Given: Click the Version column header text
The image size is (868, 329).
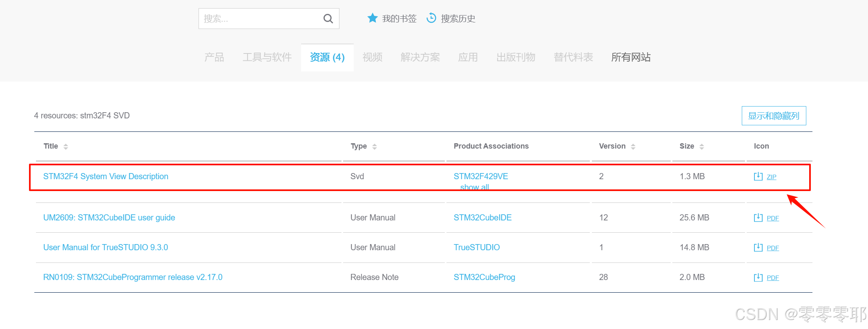Looking at the screenshot, I should [x=612, y=146].
